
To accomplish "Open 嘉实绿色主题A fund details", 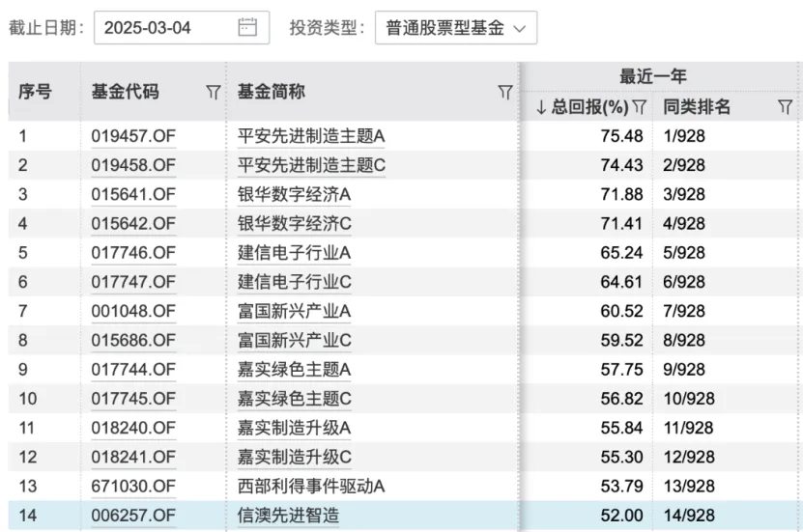I will tap(294, 370).
